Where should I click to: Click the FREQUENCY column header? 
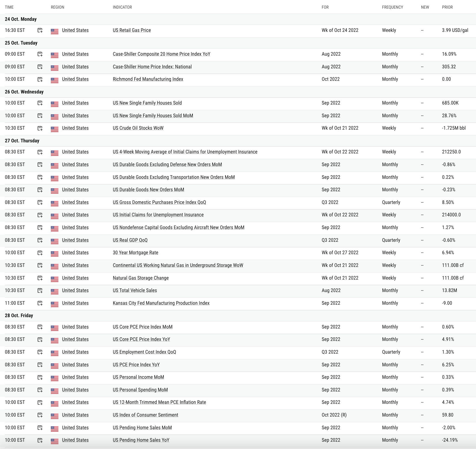(x=392, y=7)
